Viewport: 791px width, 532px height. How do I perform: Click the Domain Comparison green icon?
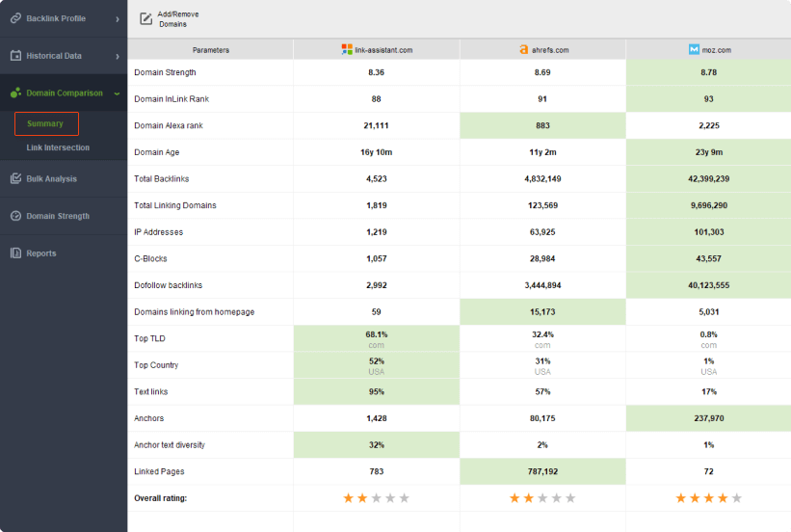point(15,93)
